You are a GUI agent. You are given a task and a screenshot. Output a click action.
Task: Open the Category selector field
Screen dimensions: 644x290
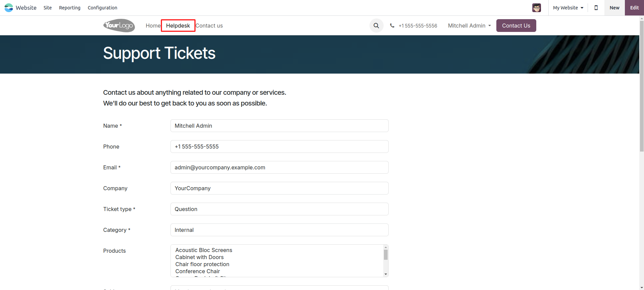pyautogui.click(x=279, y=230)
